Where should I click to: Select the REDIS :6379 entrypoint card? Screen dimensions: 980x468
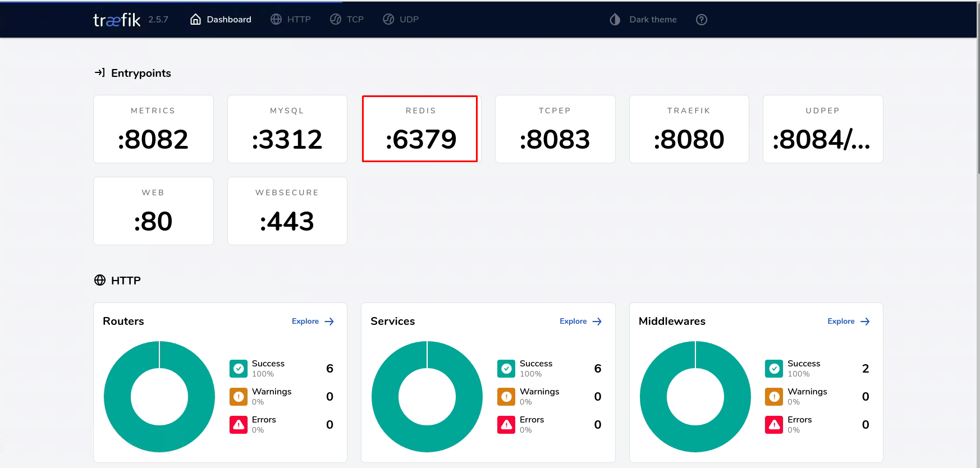(420, 129)
